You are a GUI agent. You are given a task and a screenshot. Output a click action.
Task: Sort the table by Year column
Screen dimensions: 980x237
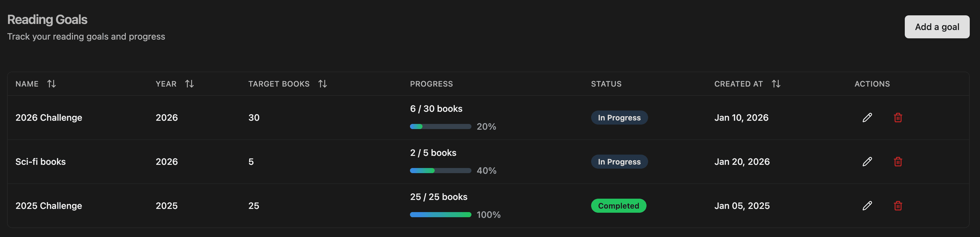189,84
